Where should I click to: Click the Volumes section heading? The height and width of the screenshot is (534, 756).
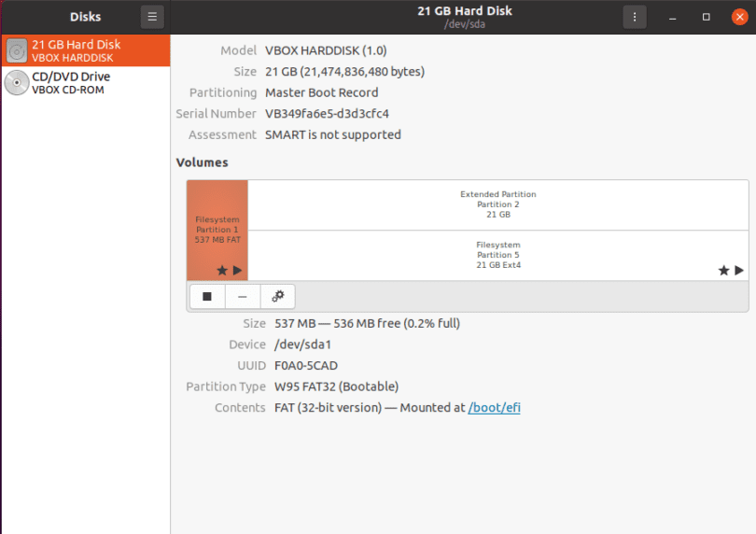202,162
